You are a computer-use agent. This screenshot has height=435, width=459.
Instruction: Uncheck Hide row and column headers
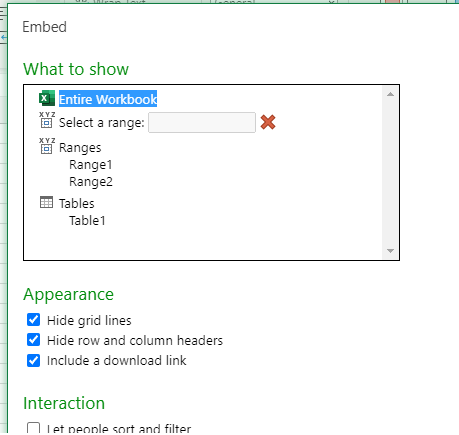pyautogui.click(x=33, y=340)
